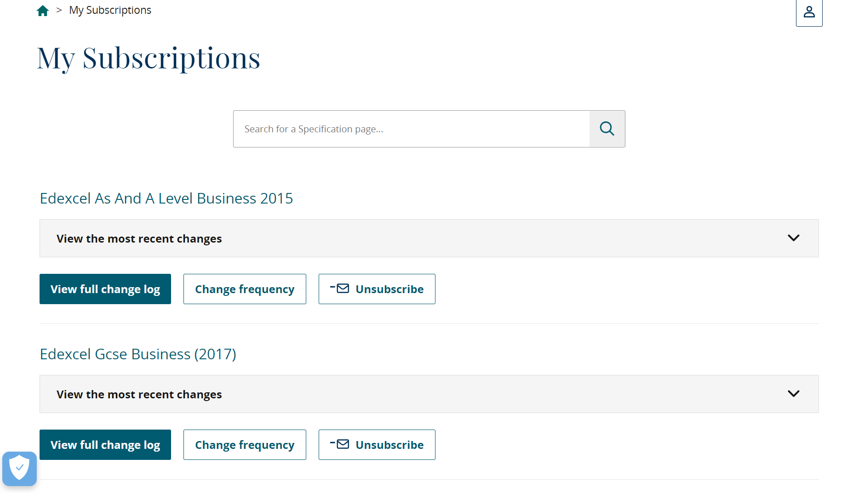Click the home icon in breadcrumb

(x=43, y=11)
